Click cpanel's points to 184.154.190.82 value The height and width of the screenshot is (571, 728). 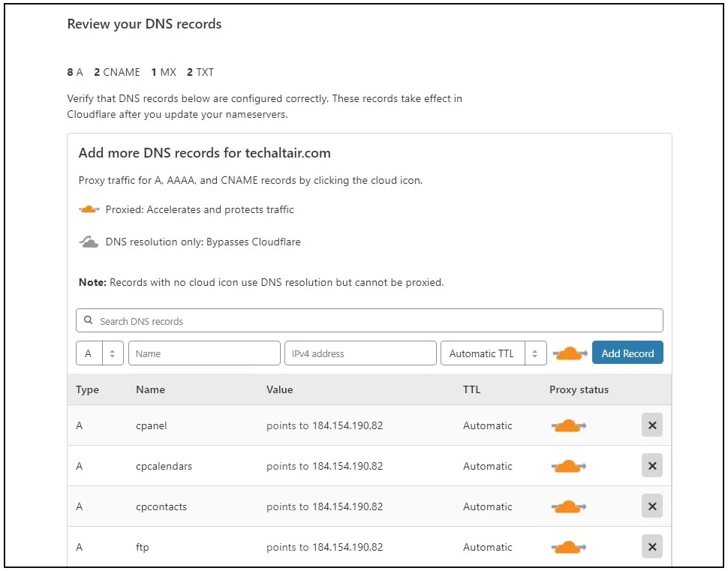point(324,425)
